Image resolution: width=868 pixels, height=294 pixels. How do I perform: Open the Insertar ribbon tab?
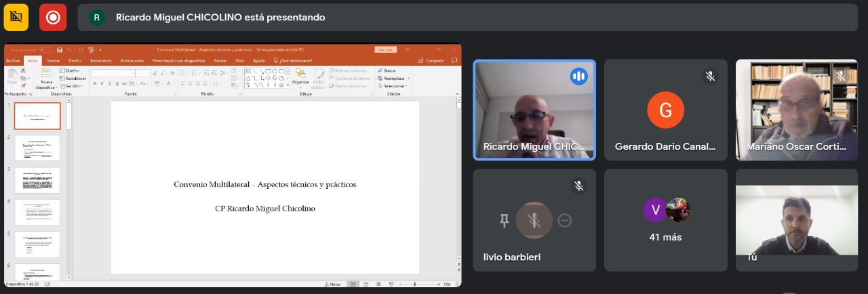pyautogui.click(x=53, y=60)
